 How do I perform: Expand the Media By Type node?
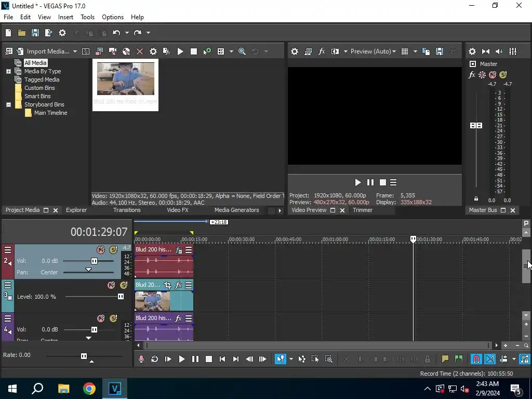point(8,71)
